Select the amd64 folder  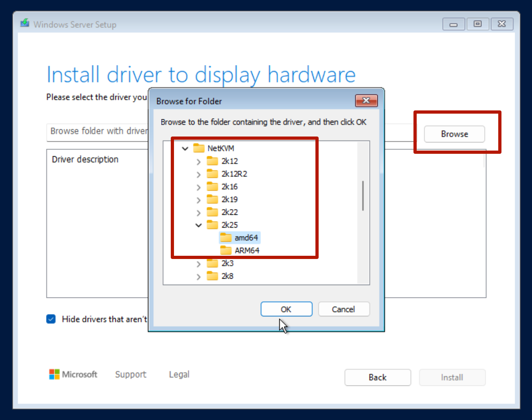coord(246,238)
